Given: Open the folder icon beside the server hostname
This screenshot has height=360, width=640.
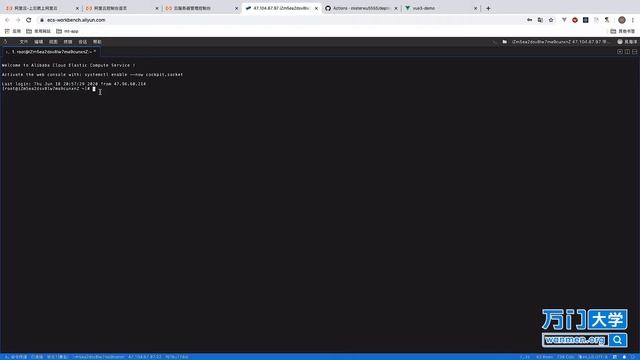Looking at the screenshot, I should coord(505,42).
